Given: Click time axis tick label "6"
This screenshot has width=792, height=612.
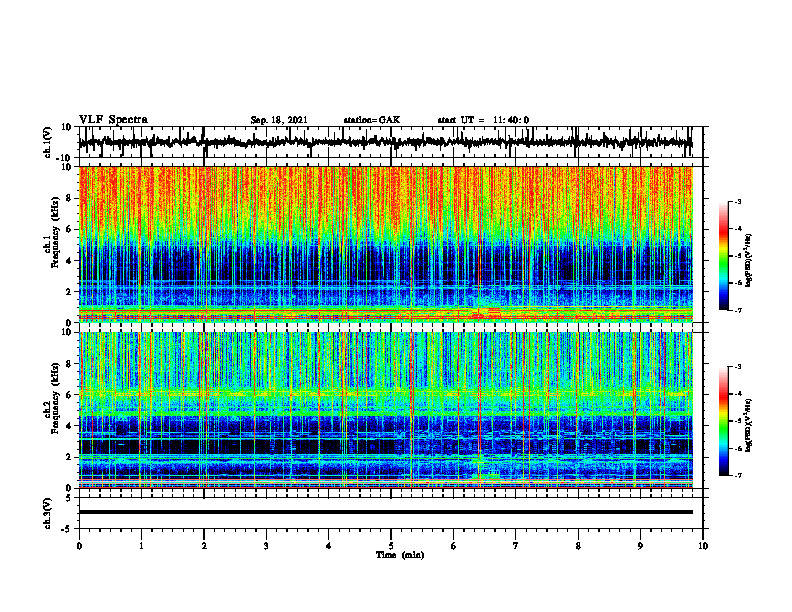Looking at the screenshot, I should tap(454, 546).
